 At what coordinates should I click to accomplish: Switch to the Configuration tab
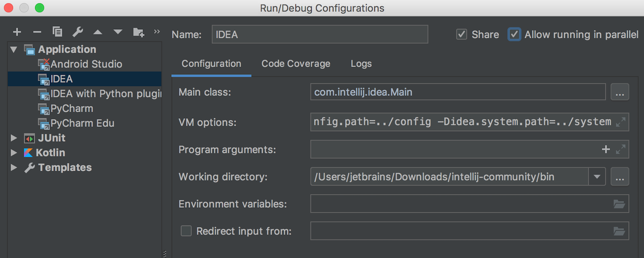click(x=211, y=64)
